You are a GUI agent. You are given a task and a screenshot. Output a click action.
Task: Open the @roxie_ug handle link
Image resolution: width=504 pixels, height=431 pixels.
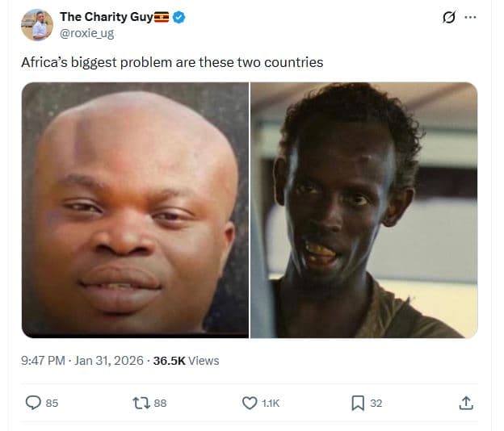tap(86, 33)
